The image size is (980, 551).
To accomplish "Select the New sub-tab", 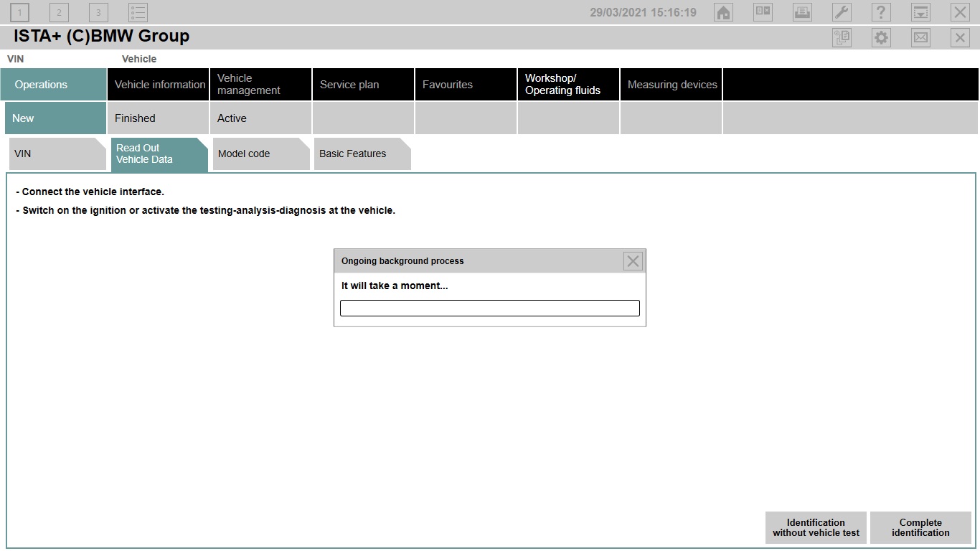I will 55,118.
